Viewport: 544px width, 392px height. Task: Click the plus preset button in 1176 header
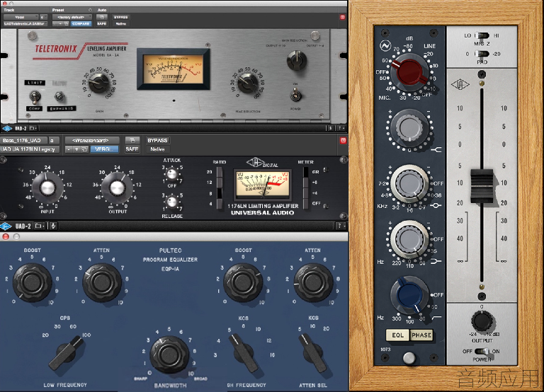click(x=76, y=149)
